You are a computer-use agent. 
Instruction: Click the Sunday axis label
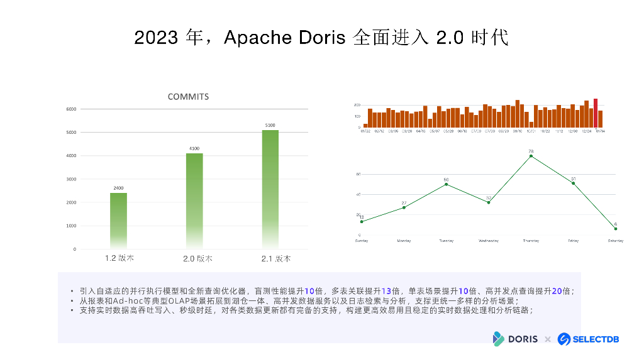362,241
